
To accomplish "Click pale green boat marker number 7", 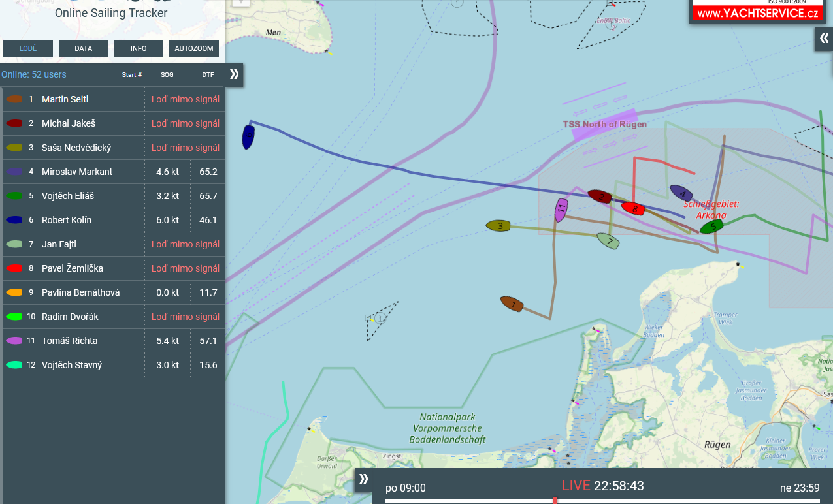I will (608, 241).
